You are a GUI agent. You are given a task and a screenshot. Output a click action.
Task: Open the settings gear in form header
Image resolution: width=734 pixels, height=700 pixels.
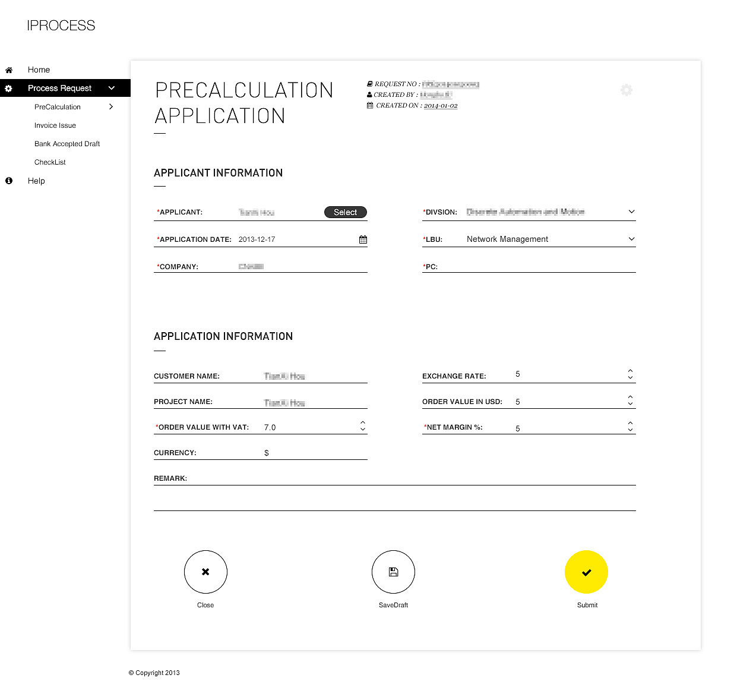[x=627, y=90]
